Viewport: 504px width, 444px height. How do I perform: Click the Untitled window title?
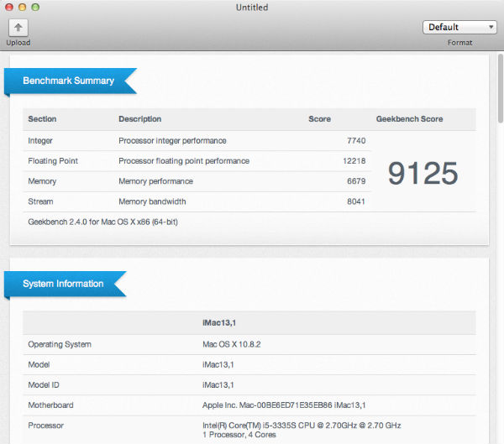coord(252,8)
